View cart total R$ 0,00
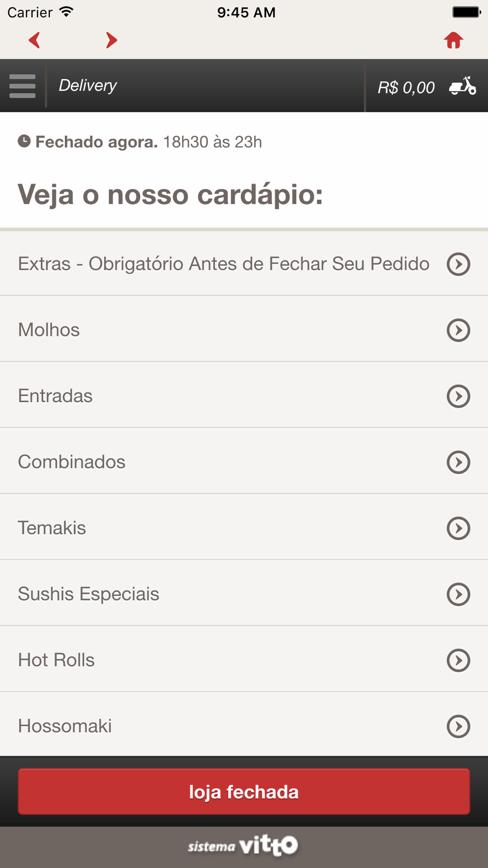The width and height of the screenshot is (488, 868). tap(406, 87)
